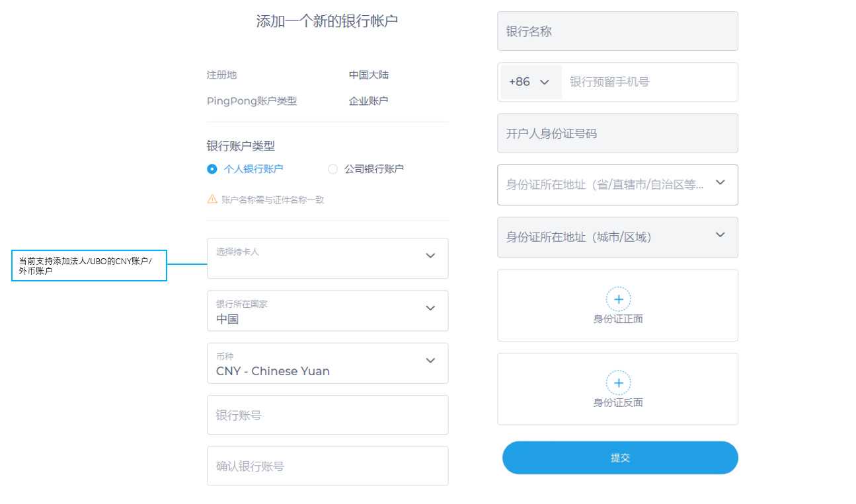Open the +86 country code dropdown
The height and width of the screenshot is (504, 856).
pyautogui.click(x=531, y=82)
